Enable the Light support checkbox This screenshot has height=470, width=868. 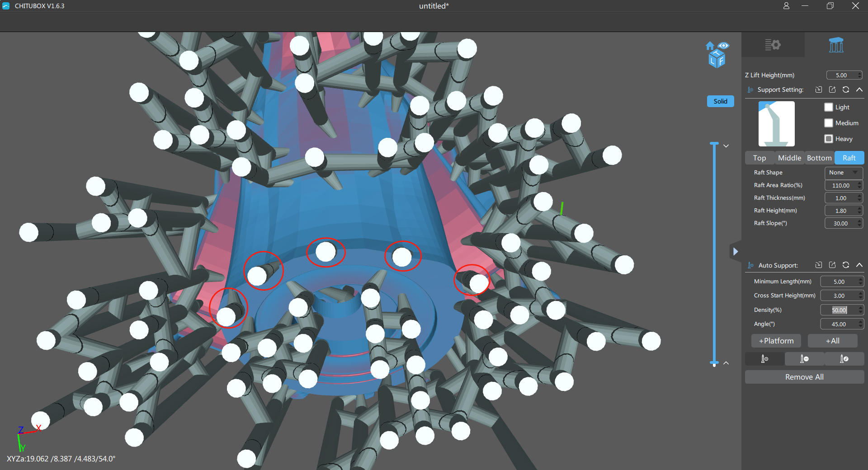829,107
